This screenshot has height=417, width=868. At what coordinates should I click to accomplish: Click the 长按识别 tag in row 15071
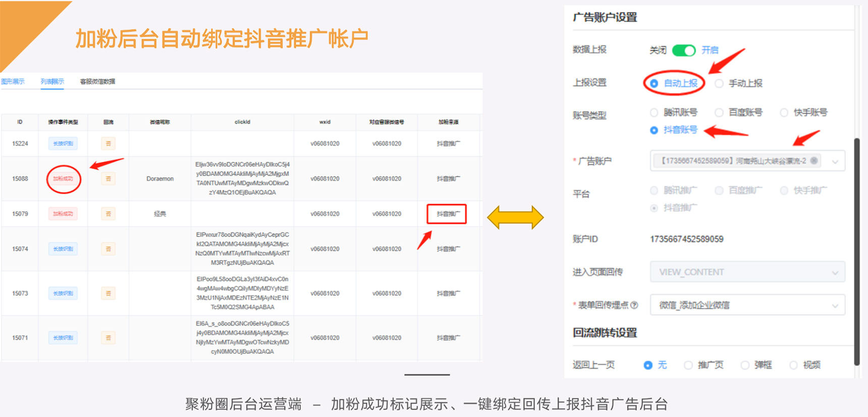point(63,338)
